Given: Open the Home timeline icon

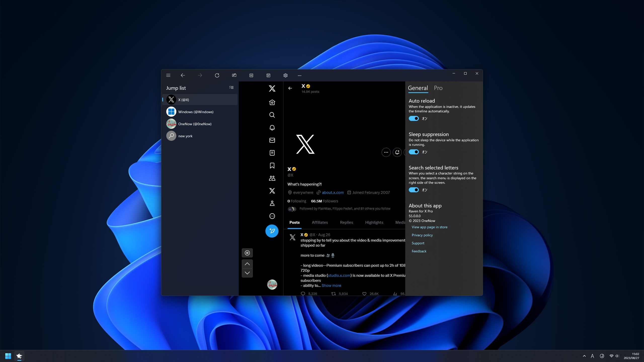Looking at the screenshot, I should pyautogui.click(x=272, y=103).
